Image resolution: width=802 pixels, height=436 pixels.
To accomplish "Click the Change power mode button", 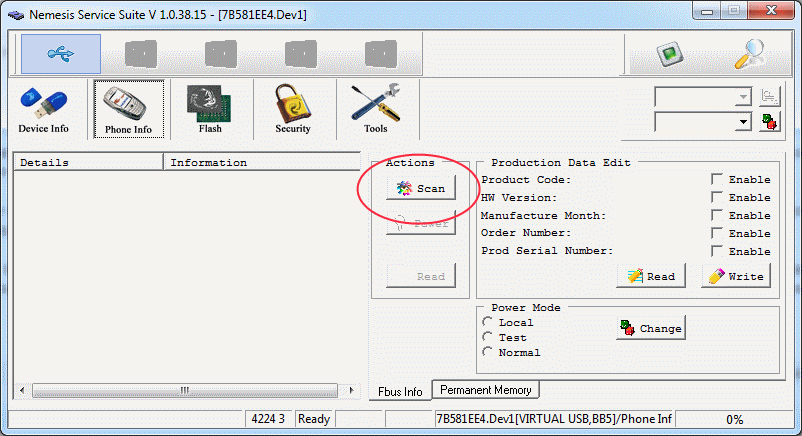I will pos(651,328).
